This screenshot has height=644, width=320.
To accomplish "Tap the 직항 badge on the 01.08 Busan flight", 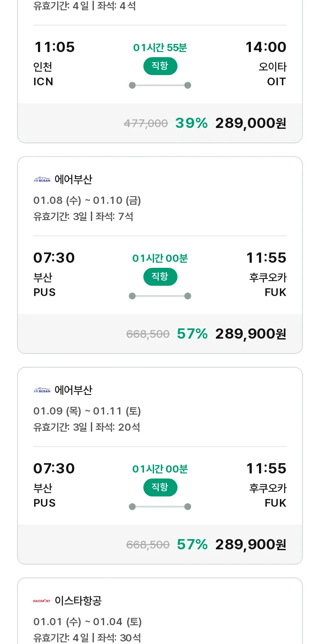I will [x=160, y=277].
